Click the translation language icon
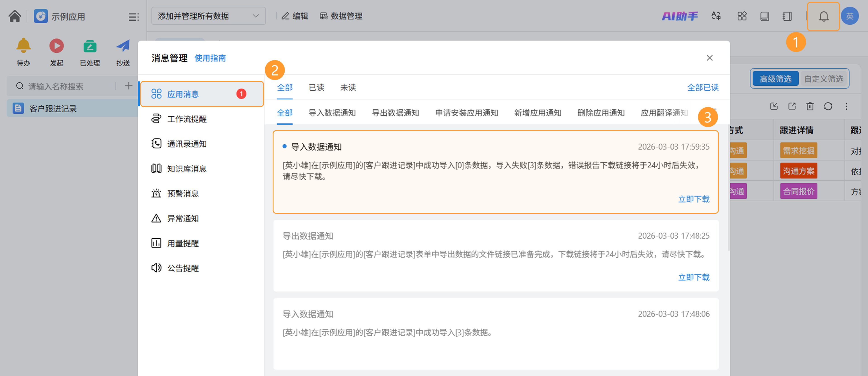The image size is (868, 376). click(x=716, y=16)
